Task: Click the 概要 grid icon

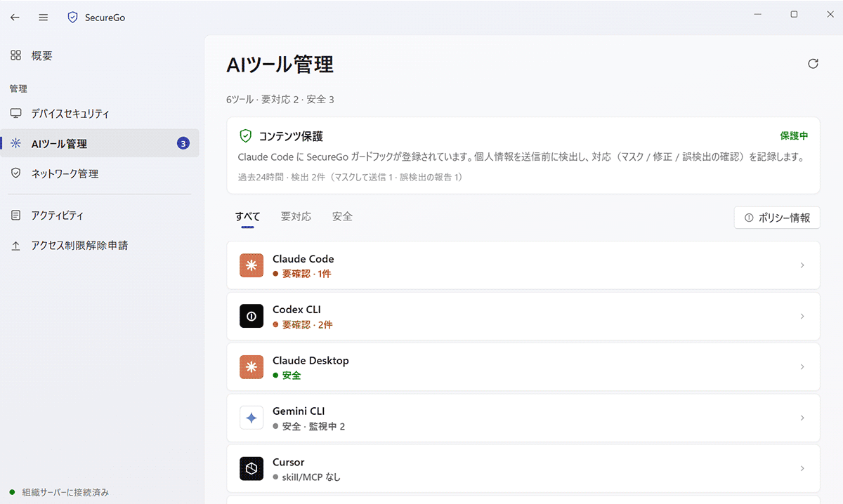Action: tap(15, 55)
